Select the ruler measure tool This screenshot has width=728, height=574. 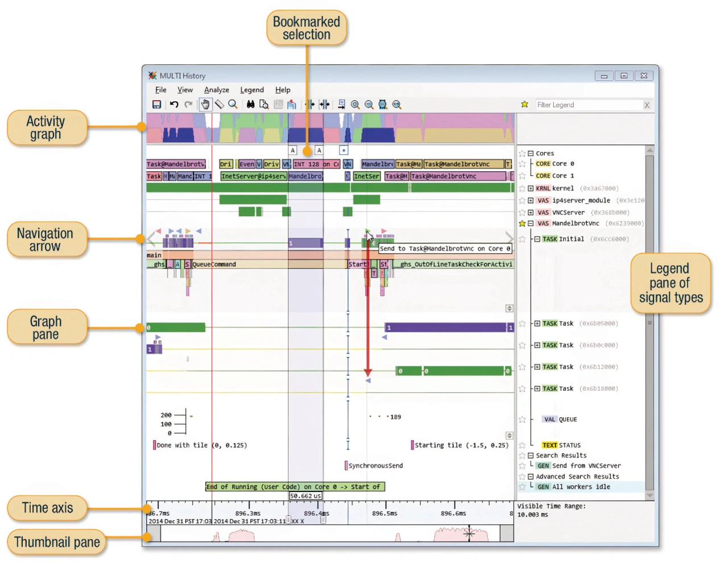(219, 105)
